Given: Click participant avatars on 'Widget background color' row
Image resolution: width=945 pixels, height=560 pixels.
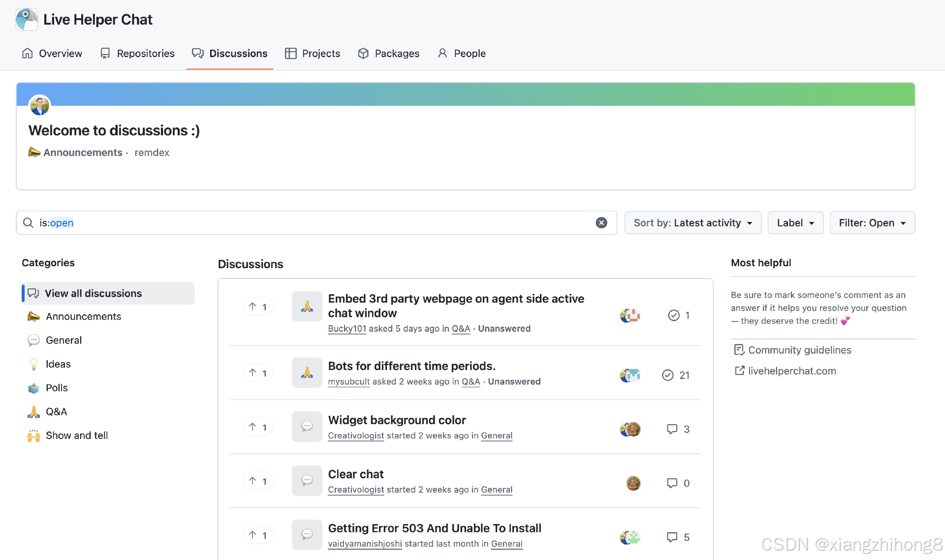Looking at the screenshot, I should pyautogui.click(x=630, y=430).
